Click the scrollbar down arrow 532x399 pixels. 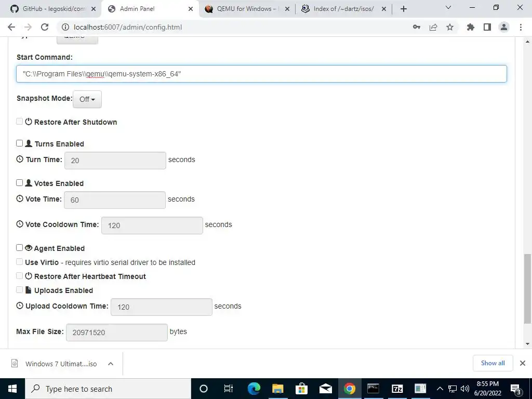(x=527, y=344)
